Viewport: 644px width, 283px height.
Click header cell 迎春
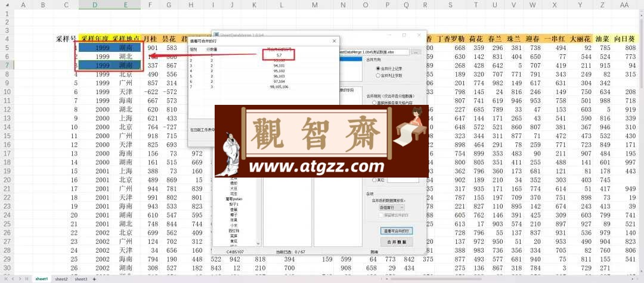click(x=532, y=39)
